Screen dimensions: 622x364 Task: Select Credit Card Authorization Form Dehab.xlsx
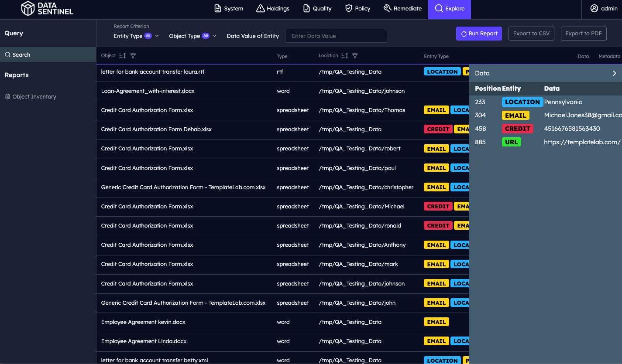coord(156,129)
